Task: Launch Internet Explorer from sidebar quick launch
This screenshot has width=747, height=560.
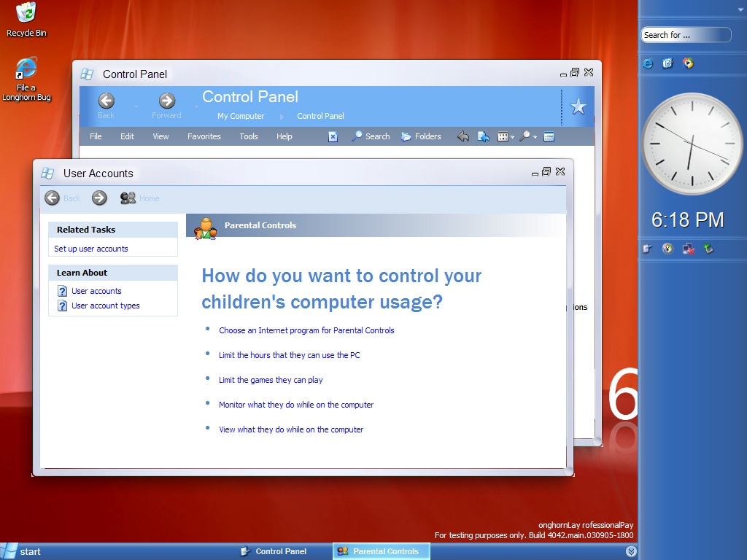Action: 648,63
